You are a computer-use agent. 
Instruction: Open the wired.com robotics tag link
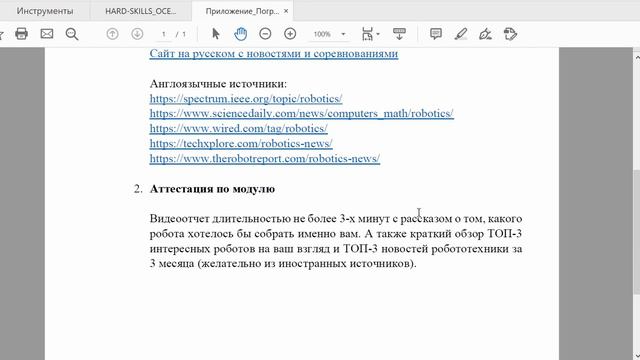tap(238, 129)
